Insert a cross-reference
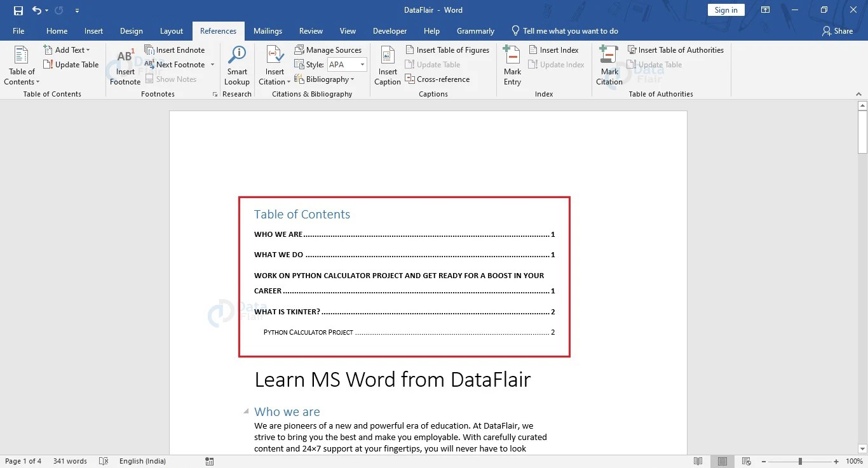This screenshot has width=868, height=468. [x=438, y=79]
